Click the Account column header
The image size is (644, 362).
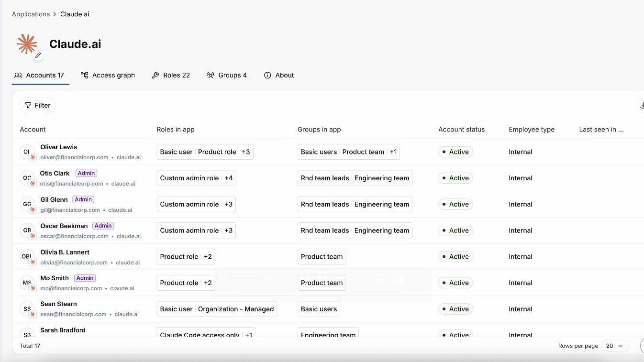coord(33,129)
